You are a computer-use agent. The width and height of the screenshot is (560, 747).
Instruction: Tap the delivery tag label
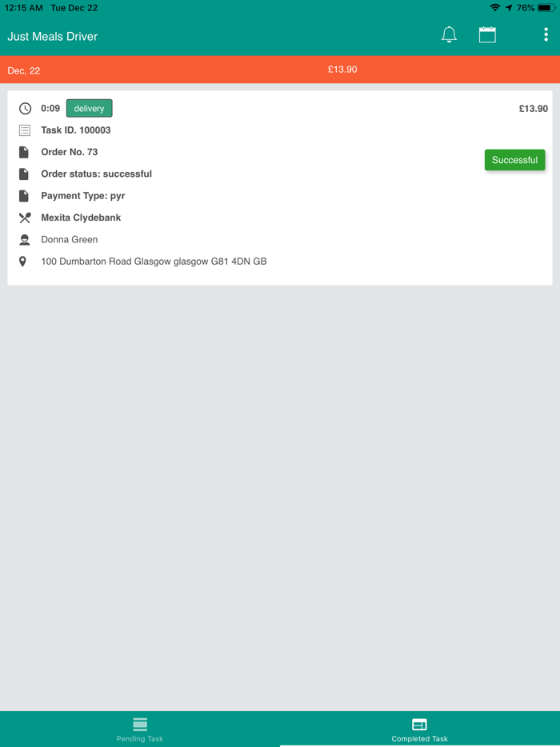point(89,109)
